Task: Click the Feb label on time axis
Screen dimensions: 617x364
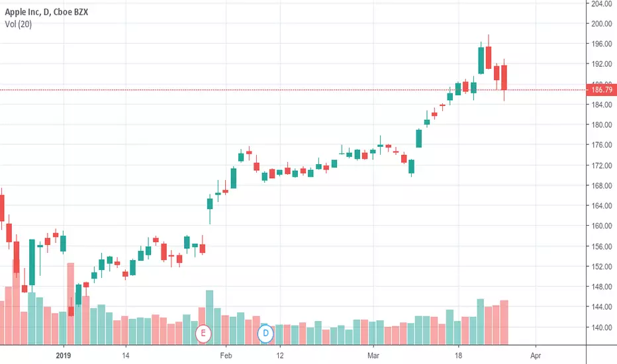Action: point(226,356)
